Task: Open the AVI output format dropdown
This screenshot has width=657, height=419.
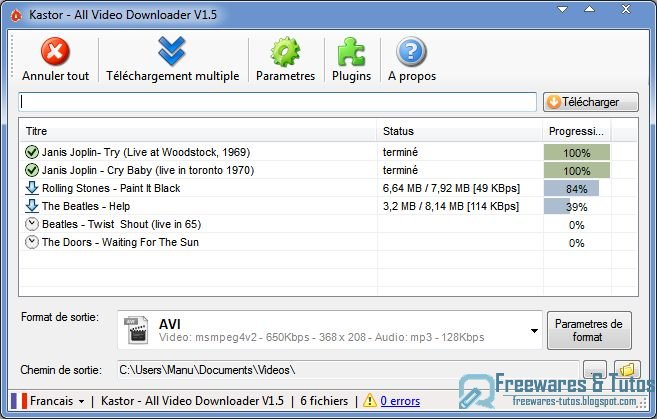Action: pos(534,331)
